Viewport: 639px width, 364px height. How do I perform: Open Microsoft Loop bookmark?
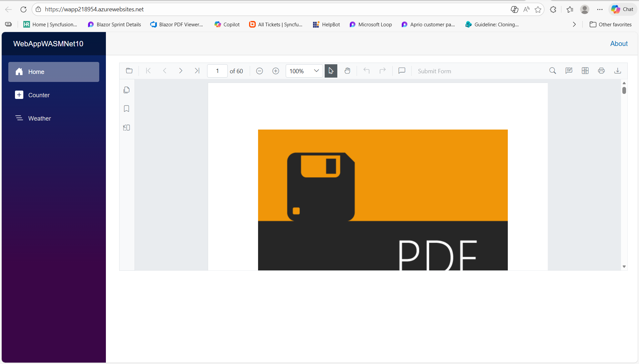371,25
